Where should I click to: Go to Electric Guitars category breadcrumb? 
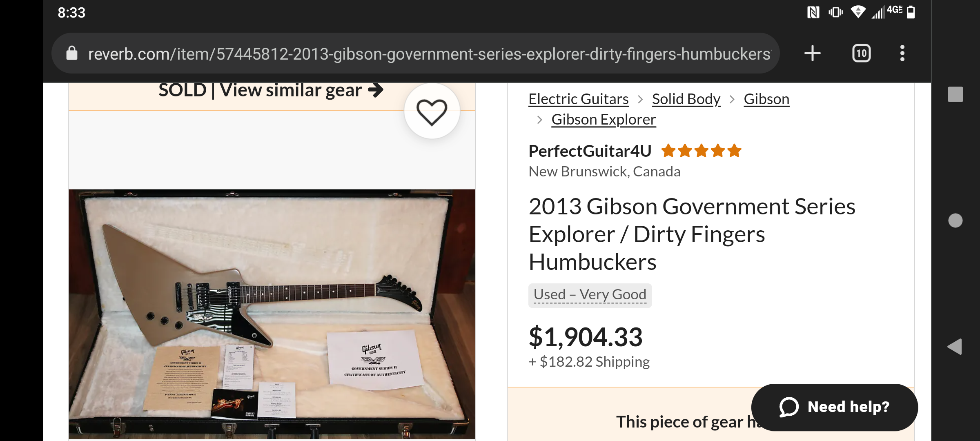pyautogui.click(x=578, y=99)
